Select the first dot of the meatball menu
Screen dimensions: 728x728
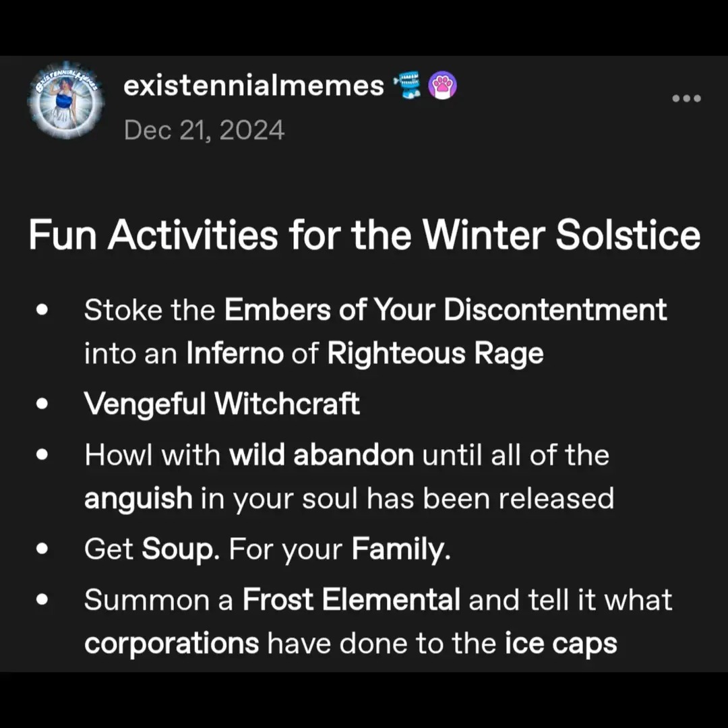click(x=675, y=98)
